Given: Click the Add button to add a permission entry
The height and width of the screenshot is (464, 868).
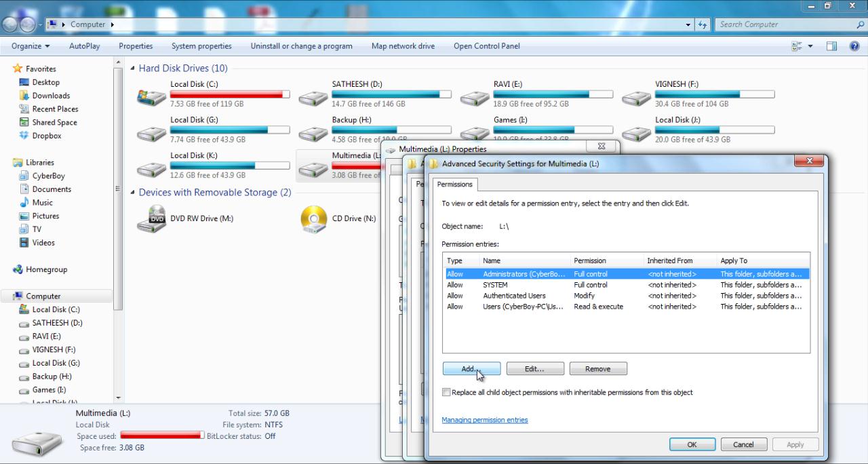Looking at the screenshot, I should pos(471,368).
